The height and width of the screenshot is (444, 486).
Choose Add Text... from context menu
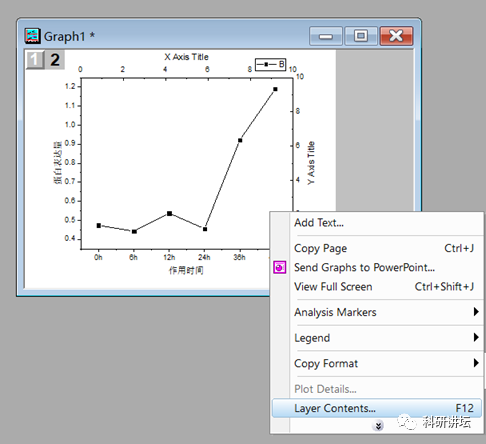pyautogui.click(x=377, y=223)
